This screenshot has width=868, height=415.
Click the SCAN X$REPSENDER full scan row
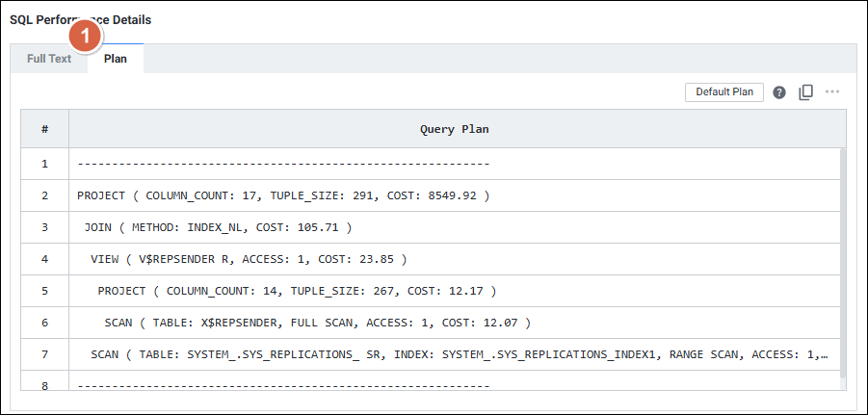317,323
